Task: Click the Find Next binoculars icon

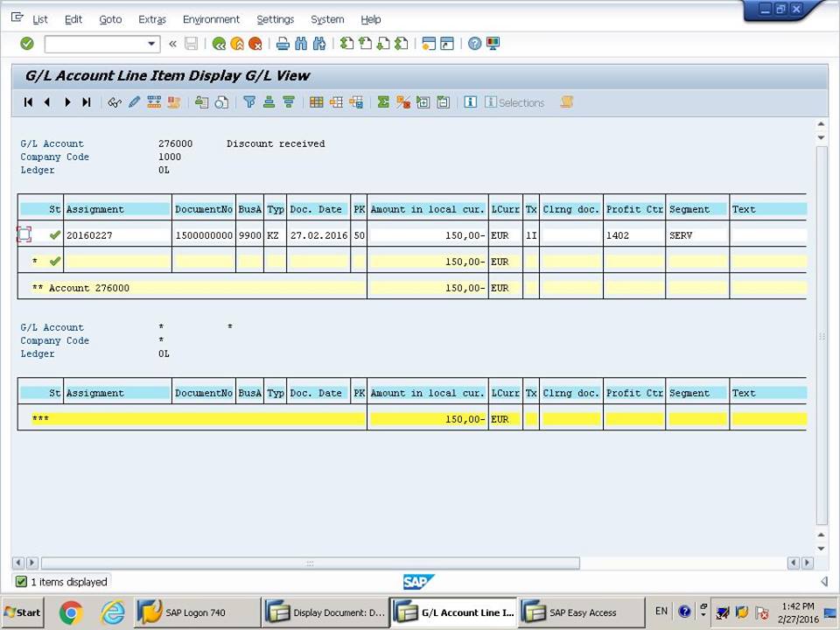Action: pyautogui.click(x=319, y=44)
